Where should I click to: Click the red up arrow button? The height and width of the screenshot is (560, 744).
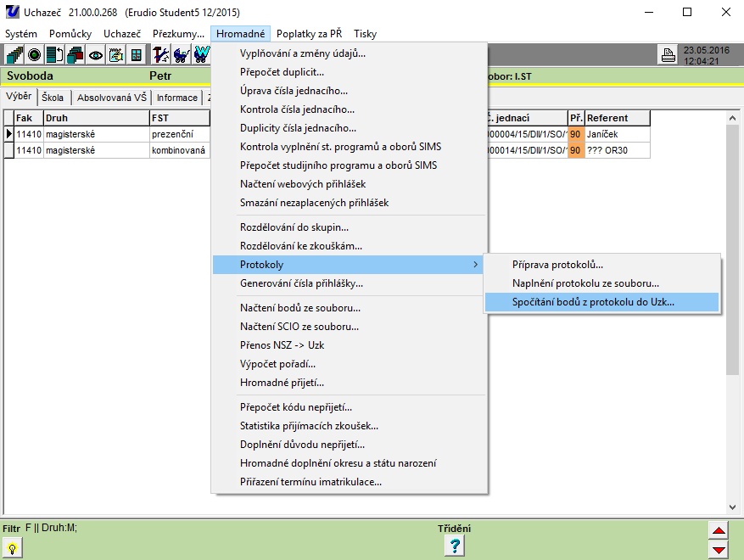click(719, 531)
